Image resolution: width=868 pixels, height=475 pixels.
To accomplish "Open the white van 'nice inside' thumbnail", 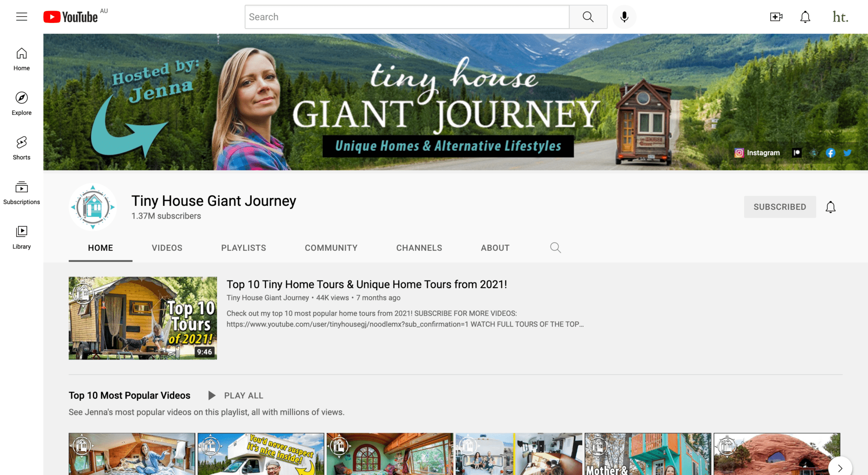I will [x=261, y=454].
